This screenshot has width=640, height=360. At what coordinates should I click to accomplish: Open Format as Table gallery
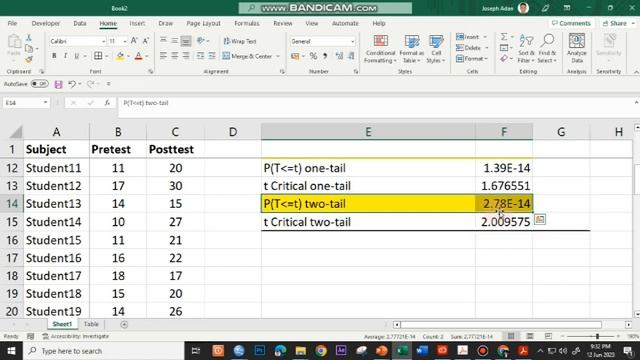click(411, 49)
